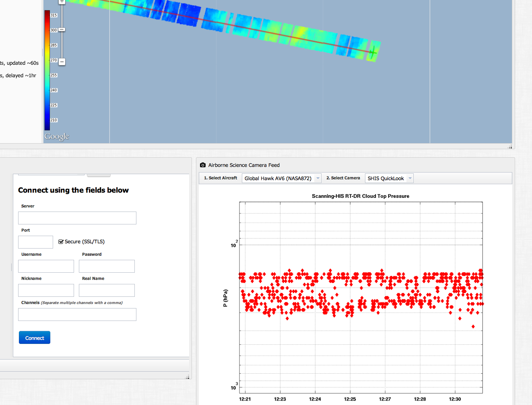532x405 pixels.
Task: Click the connection panel resize grip
Action: pyautogui.click(x=187, y=377)
